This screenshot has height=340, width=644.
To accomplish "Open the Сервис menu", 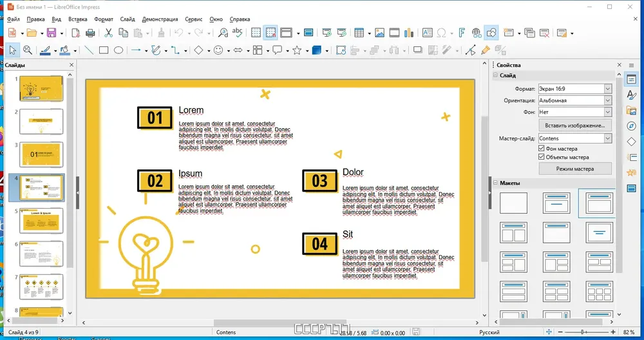I will [x=193, y=19].
